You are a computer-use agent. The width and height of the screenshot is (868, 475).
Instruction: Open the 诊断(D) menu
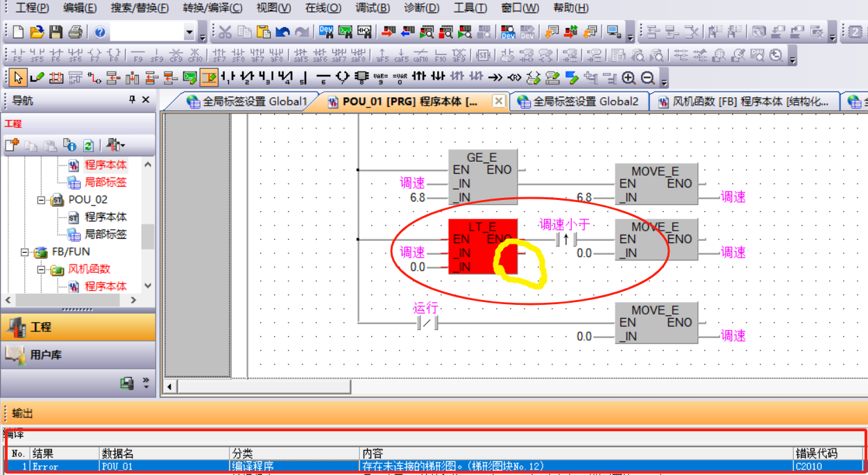pos(421,8)
